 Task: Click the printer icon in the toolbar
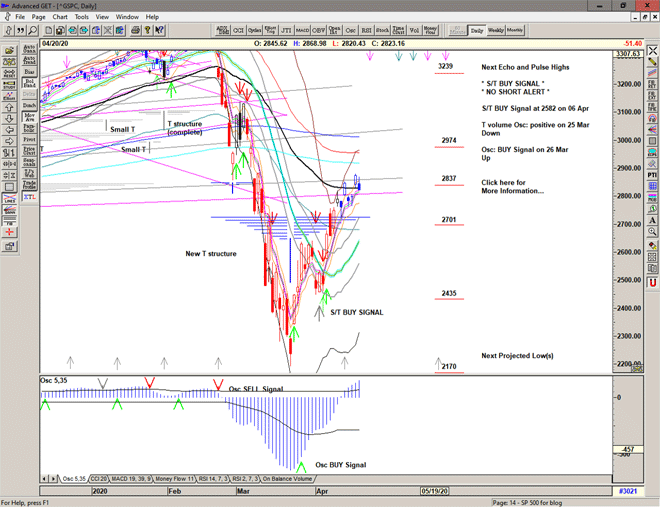(x=134, y=30)
